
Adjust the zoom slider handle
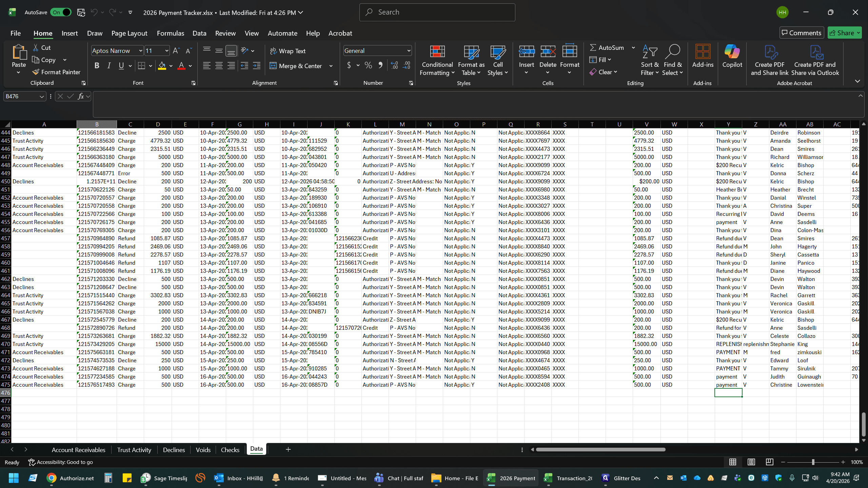(x=813, y=462)
